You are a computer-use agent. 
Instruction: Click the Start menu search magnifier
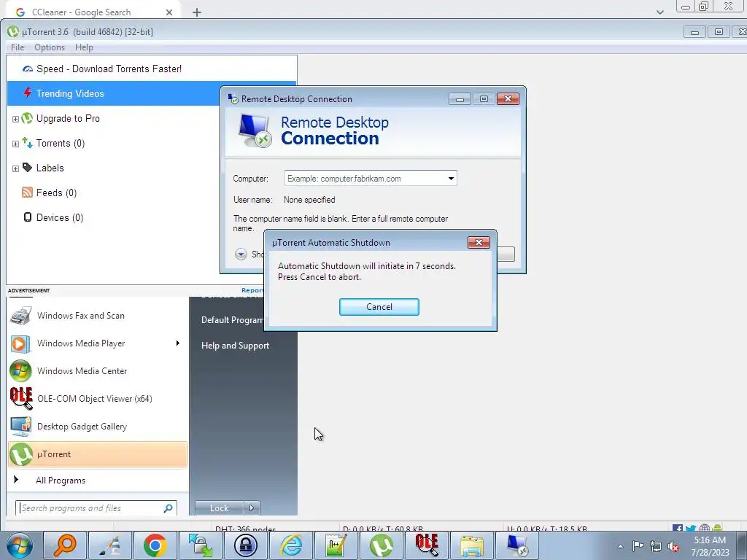click(x=169, y=508)
